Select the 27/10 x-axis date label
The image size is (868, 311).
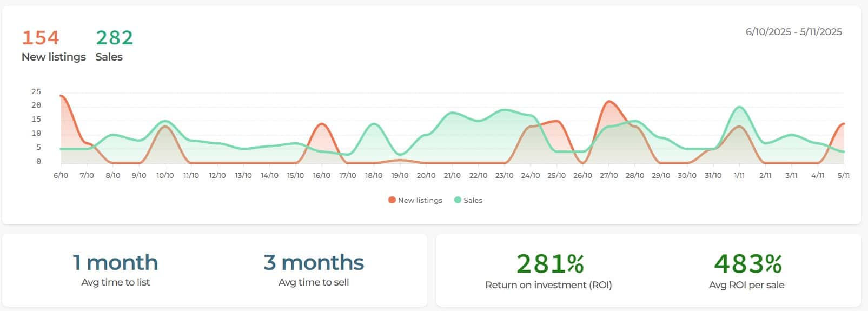tap(608, 176)
